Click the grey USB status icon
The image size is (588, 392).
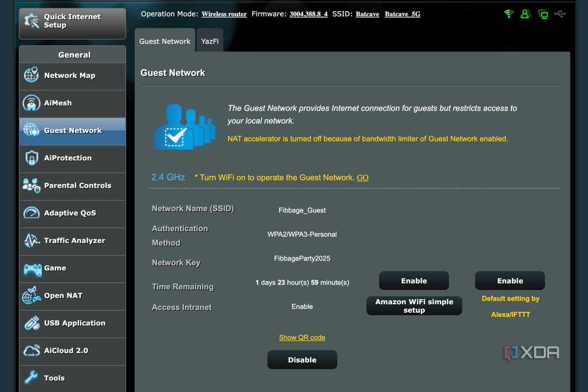pos(560,14)
